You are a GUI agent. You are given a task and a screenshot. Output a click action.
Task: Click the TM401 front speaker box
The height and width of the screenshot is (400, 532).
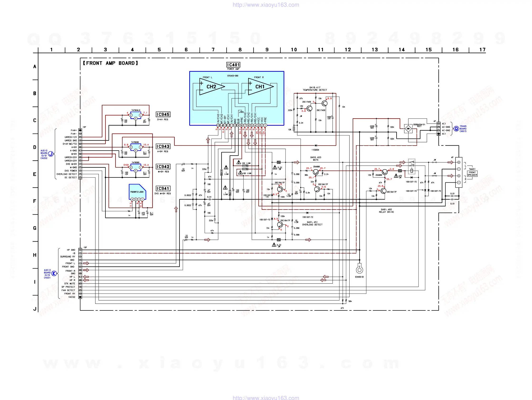click(472, 174)
